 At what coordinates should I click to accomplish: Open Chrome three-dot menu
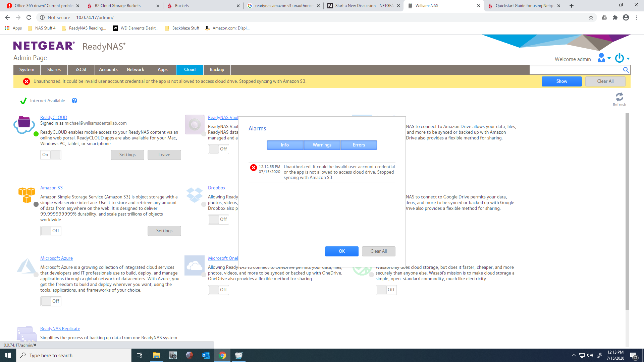tap(637, 17)
